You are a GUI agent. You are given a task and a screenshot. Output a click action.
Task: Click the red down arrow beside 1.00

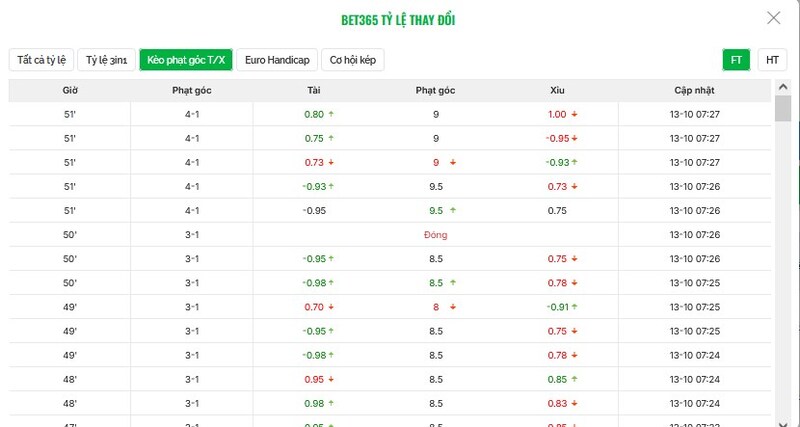point(575,114)
